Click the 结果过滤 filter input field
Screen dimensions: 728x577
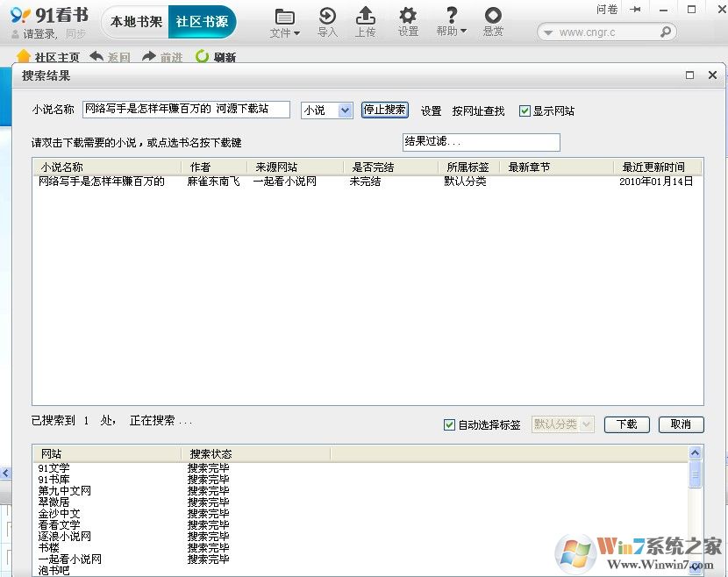(482, 142)
